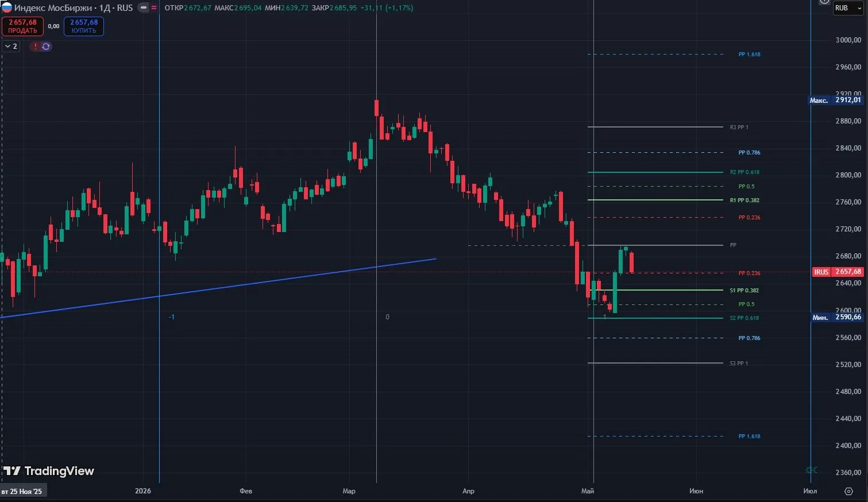Image resolution: width=868 pixels, height=502 pixels.
Task: Click the S3 PP 1 pivot label
Action: coord(739,363)
